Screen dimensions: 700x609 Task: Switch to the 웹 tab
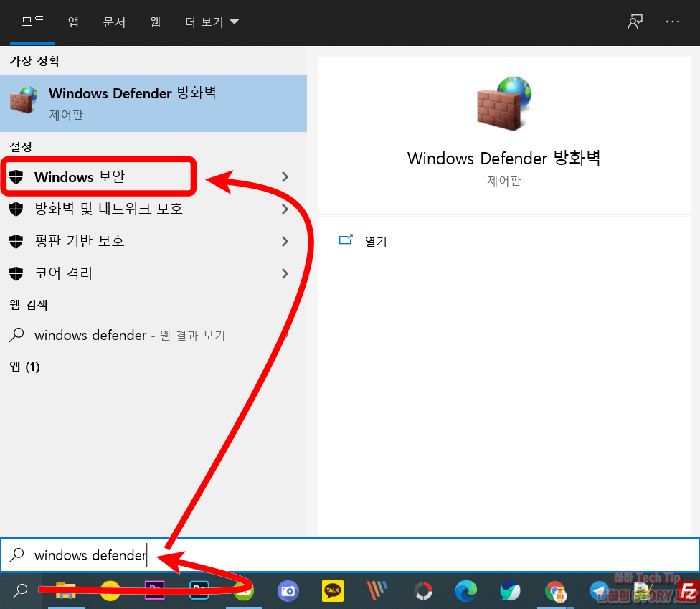pos(155,22)
